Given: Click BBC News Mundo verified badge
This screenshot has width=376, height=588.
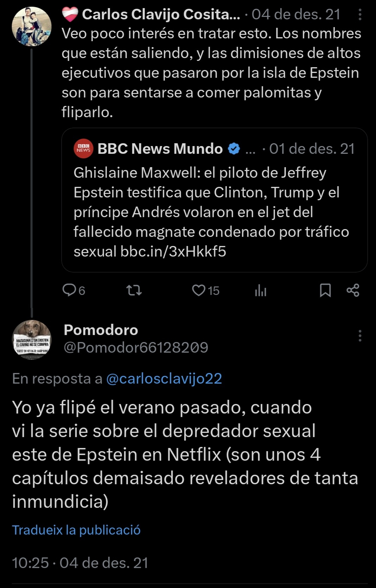Looking at the screenshot, I should (234, 149).
